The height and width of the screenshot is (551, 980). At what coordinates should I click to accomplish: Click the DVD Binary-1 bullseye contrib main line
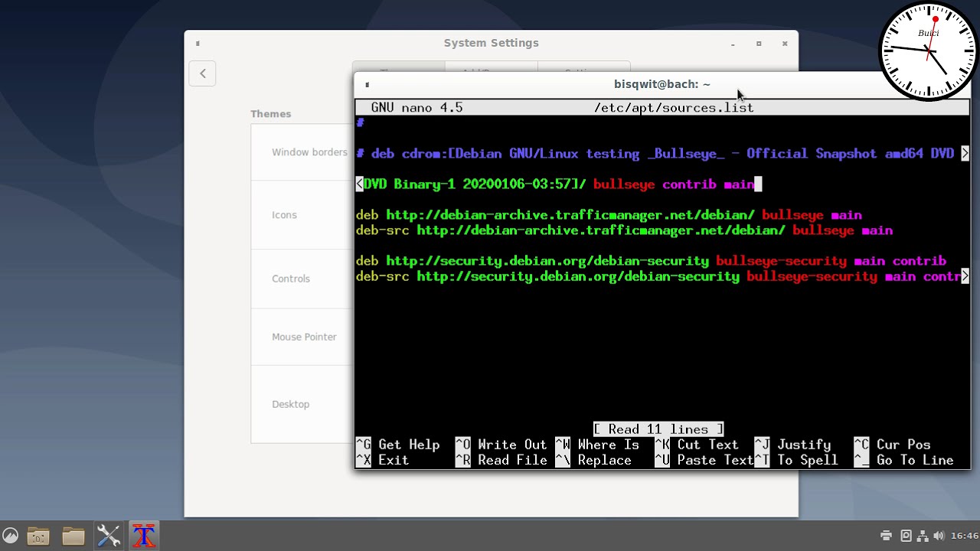[x=559, y=184]
